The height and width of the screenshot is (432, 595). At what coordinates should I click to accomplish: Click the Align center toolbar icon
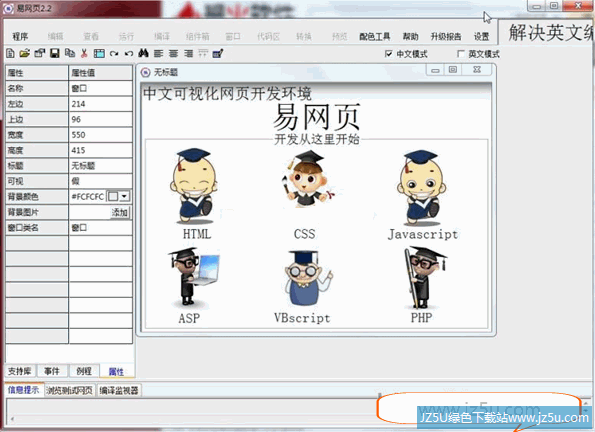pos(173,54)
